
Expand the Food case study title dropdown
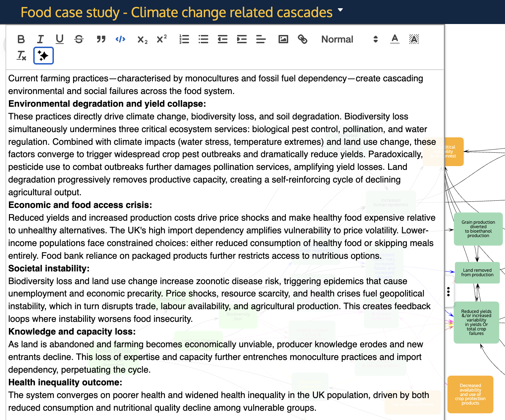pos(340,10)
